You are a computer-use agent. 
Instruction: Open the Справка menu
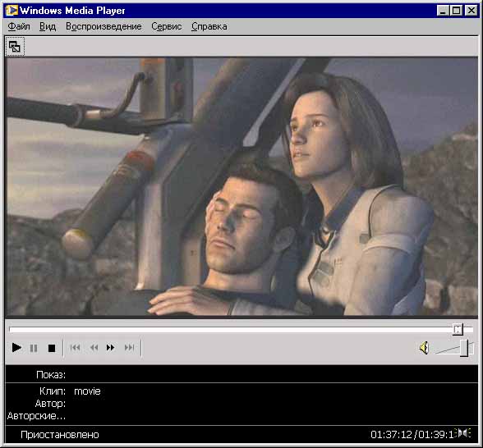pos(209,26)
